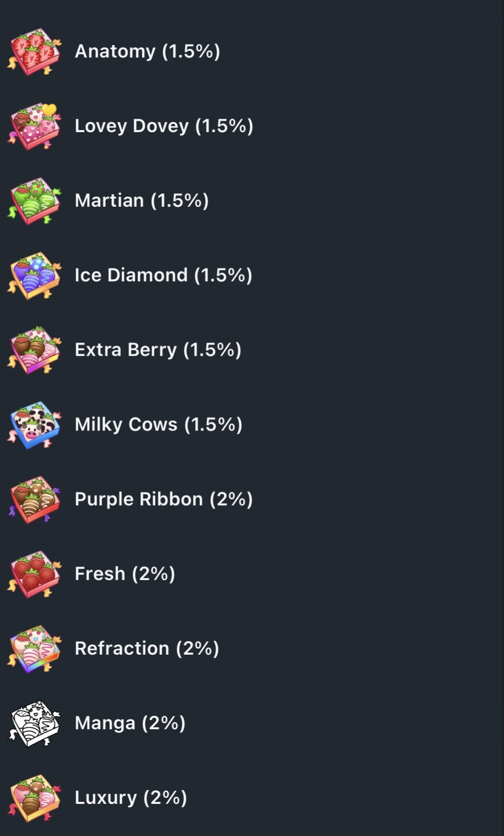Click the rainbow Refraction box icon
Screen dimensions: 504x836
click(34, 648)
